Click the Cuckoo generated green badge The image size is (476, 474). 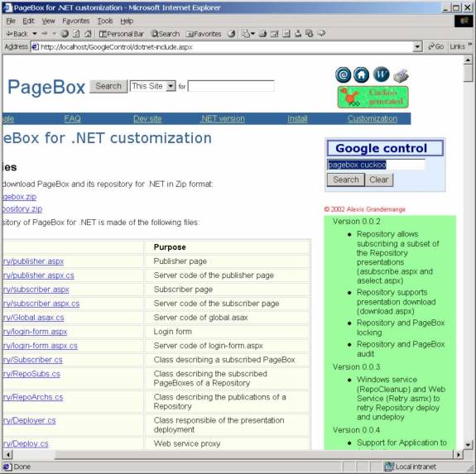coord(373,97)
